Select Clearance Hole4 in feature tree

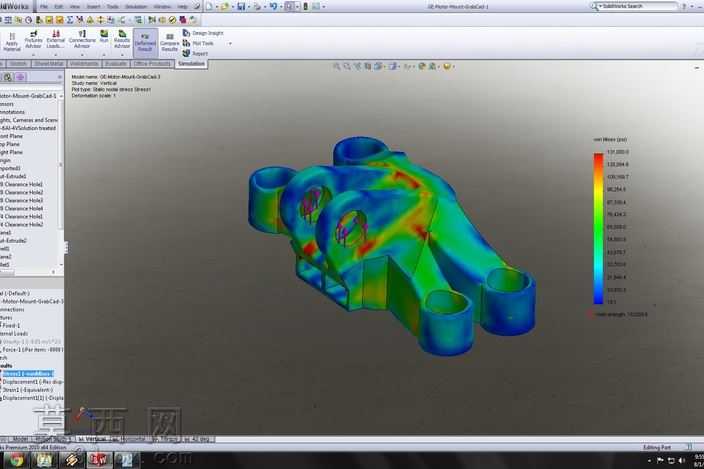pos(22,208)
